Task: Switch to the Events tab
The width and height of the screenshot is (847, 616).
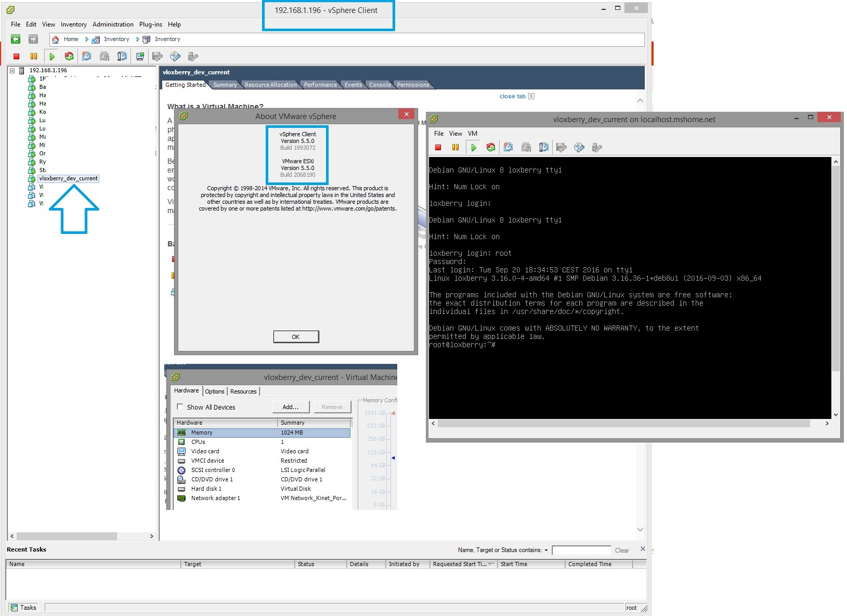Action: click(x=353, y=85)
